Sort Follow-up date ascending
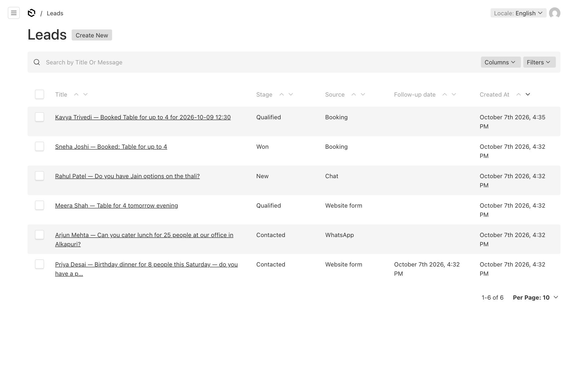Screen dimensions: 588x368 point(445,94)
